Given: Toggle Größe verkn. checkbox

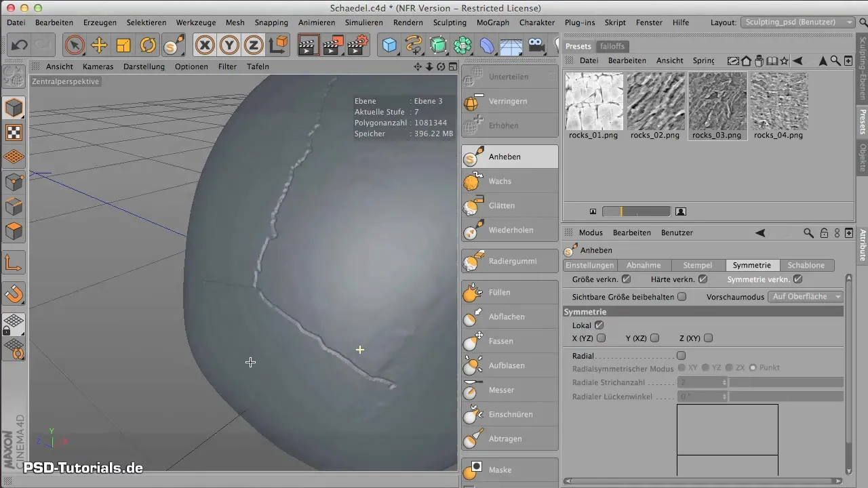Looking at the screenshot, I should [626, 279].
